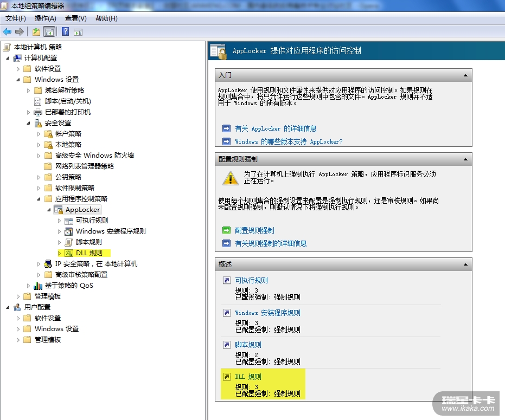Click the 帐户策略 folder icon
This screenshot has height=420, width=505.
tap(48, 134)
